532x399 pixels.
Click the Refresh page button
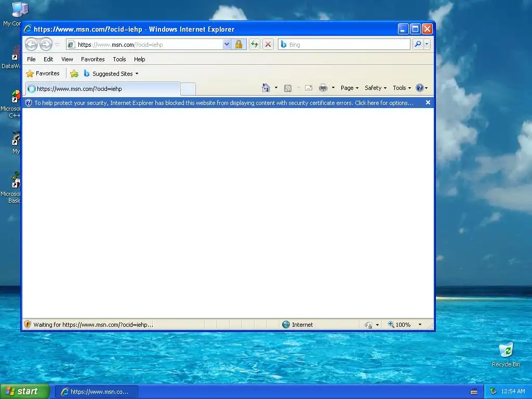pyautogui.click(x=255, y=45)
